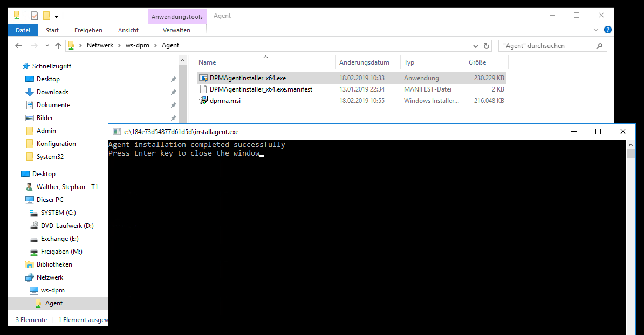
Task: Open Exchange (E:) drive
Action: point(59,238)
